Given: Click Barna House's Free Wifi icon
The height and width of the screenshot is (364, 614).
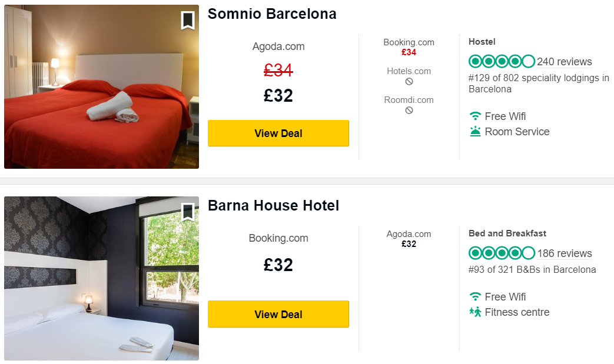Looking at the screenshot, I should (475, 297).
